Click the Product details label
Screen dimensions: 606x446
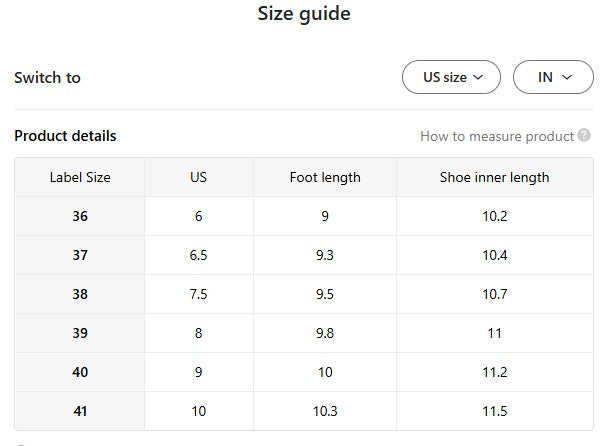[x=65, y=136]
